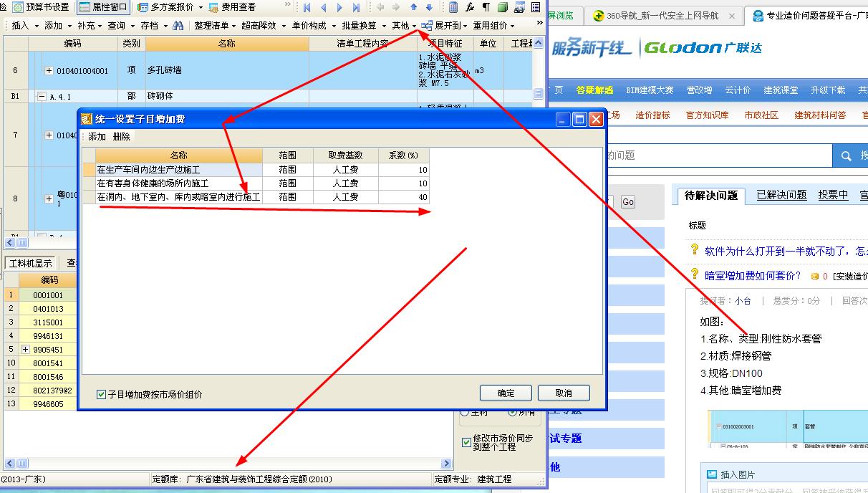Image resolution: width=868 pixels, height=493 pixels.
Task: Open BIM建模大赛 navigation link
Action: 650,90
